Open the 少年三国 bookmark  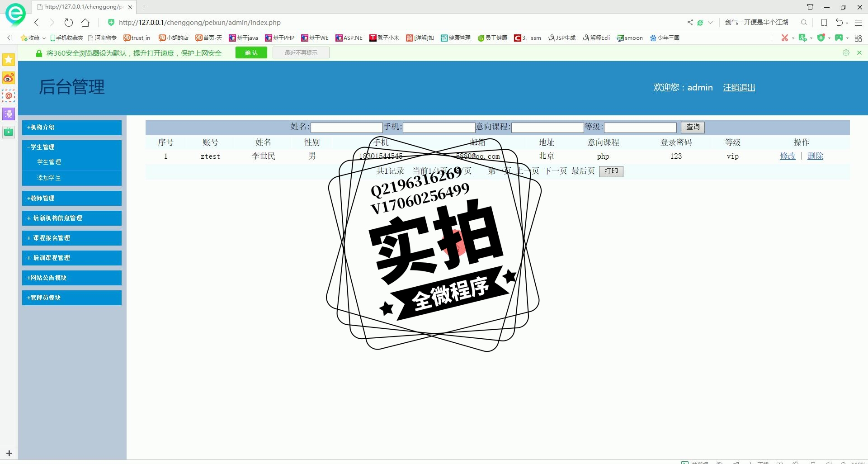(665, 38)
